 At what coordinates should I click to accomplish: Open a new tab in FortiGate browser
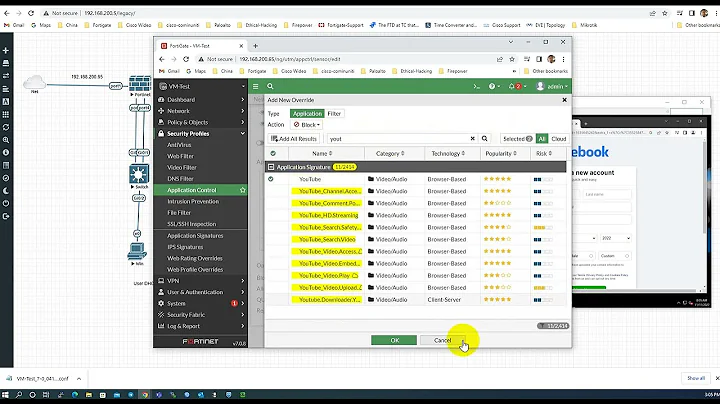pyautogui.click(x=255, y=46)
